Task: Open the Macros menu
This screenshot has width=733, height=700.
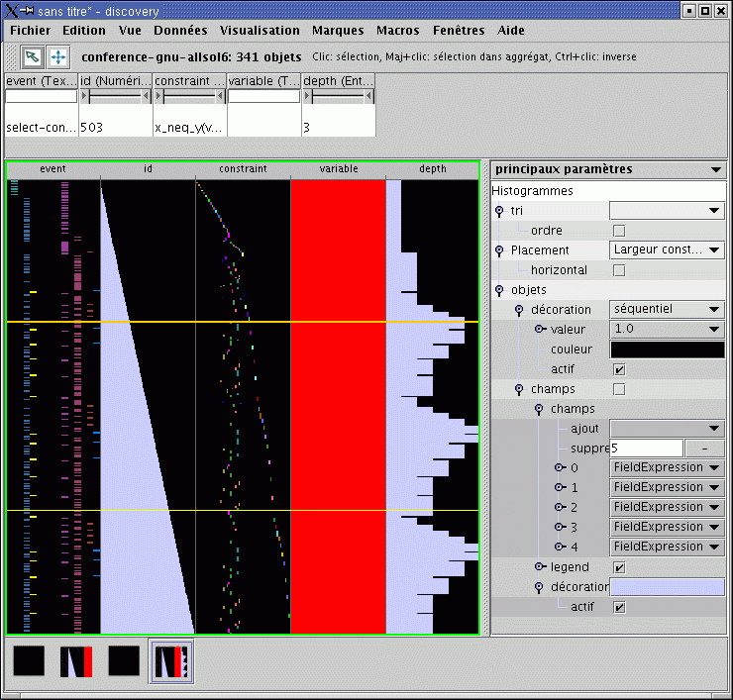Action: [x=397, y=31]
